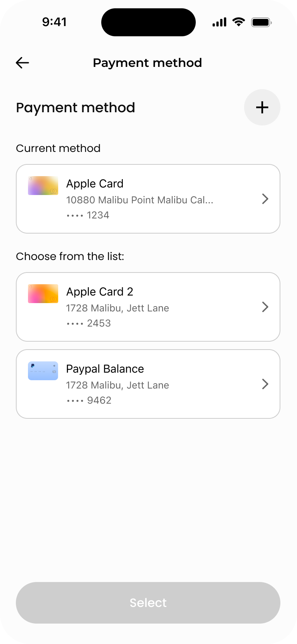Select the Apple Card 2 title

pos(100,292)
